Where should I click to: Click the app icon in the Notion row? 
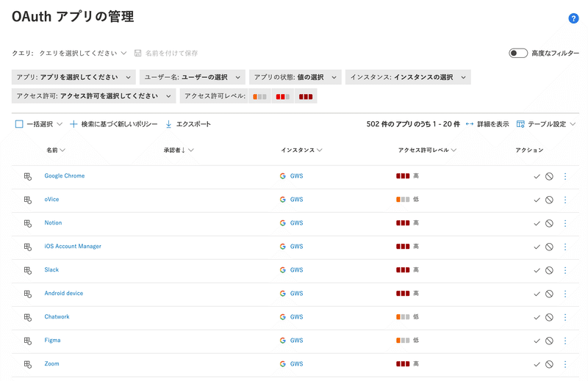point(28,223)
